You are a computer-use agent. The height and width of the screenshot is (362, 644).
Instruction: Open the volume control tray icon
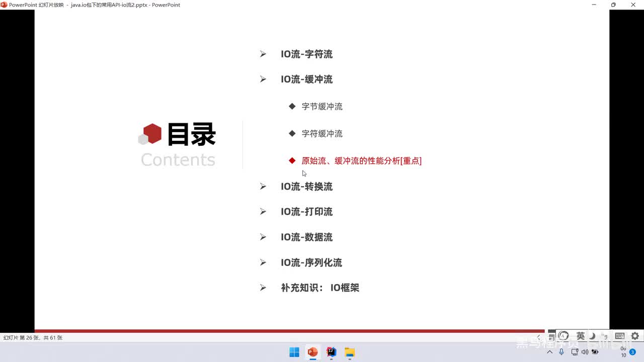click(x=585, y=352)
